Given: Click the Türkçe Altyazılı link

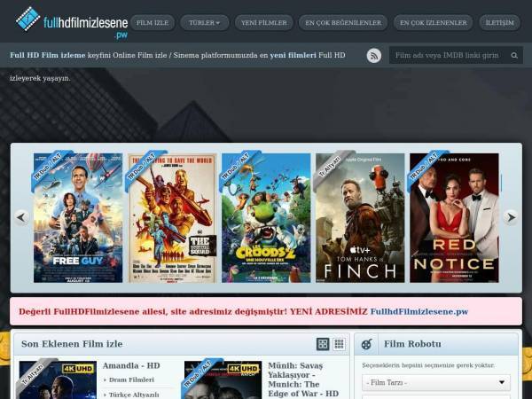Looking at the screenshot, I should pos(134,395).
